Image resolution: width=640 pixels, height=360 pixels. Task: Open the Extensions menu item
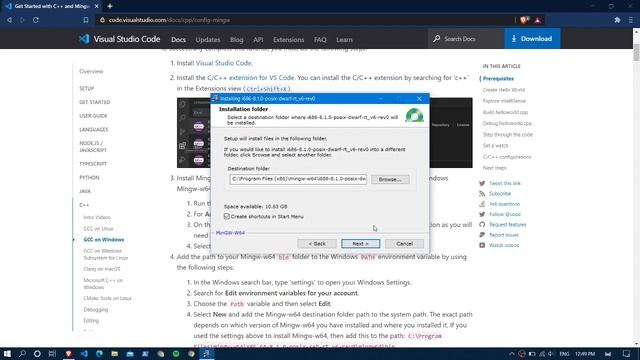[289, 40]
